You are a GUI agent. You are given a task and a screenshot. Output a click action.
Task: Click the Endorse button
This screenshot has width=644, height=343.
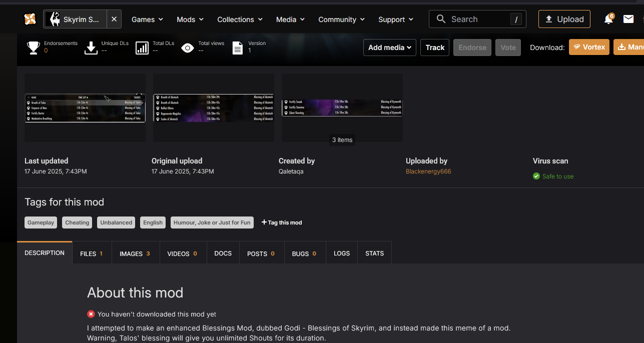click(x=472, y=47)
